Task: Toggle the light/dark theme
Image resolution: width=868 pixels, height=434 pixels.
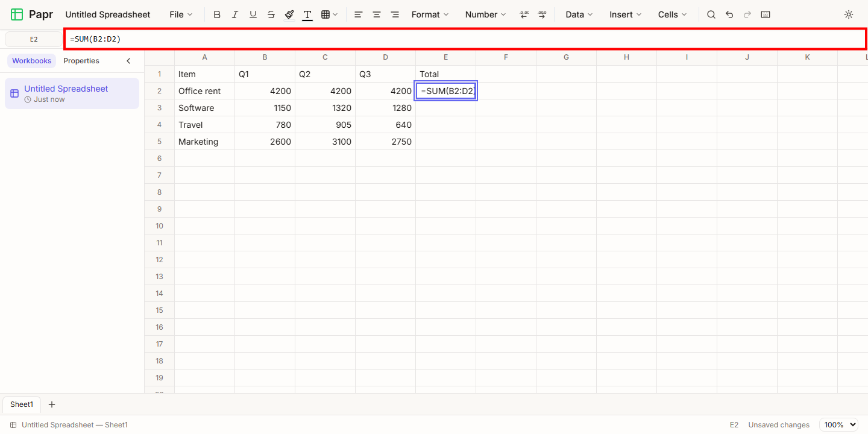Action: click(849, 14)
